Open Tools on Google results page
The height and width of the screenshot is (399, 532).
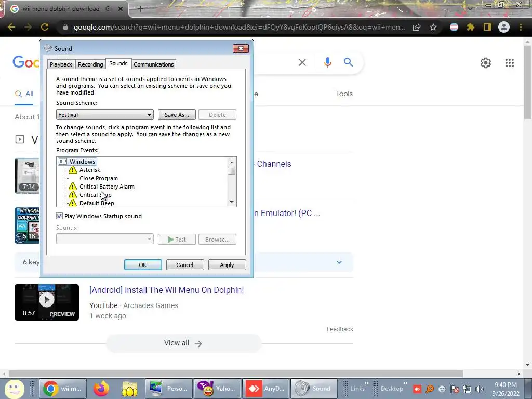click(x=344, y=94)
